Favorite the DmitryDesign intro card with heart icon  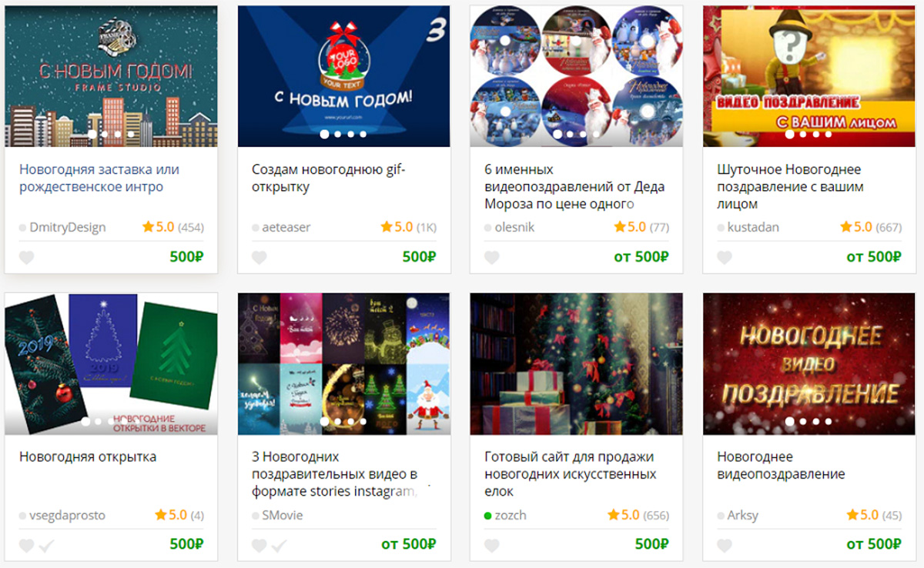[x=27, y=258]
